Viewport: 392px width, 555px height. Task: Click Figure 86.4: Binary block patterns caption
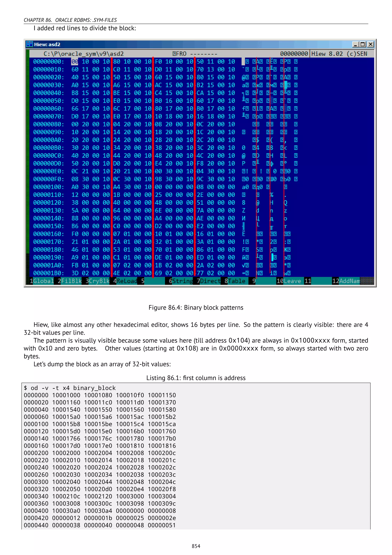tap(196, 307)
